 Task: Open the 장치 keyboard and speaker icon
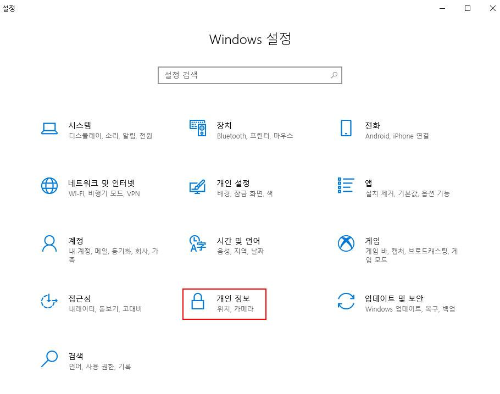point(198,128)
